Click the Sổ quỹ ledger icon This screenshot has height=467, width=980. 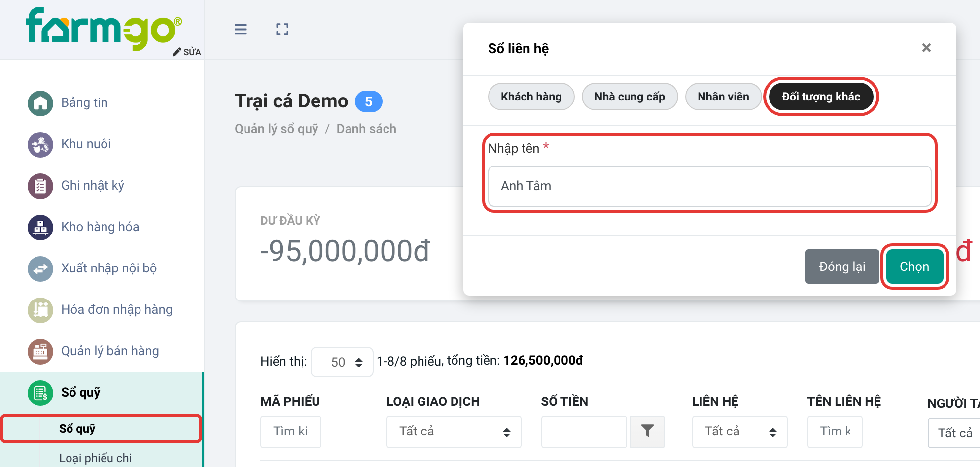pyautogui.click(x=40, y=393)
